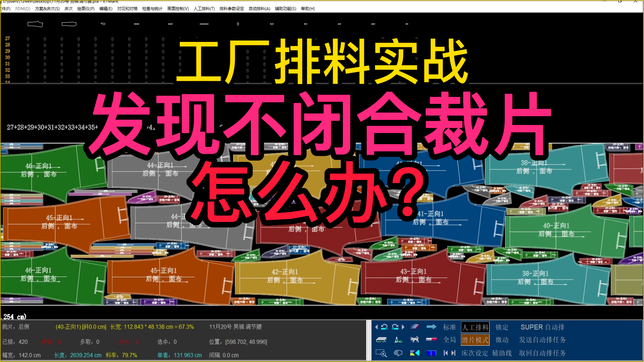
Task: Jump to the first bed icon
Action: pyautogui.click(x=445, y=353)
